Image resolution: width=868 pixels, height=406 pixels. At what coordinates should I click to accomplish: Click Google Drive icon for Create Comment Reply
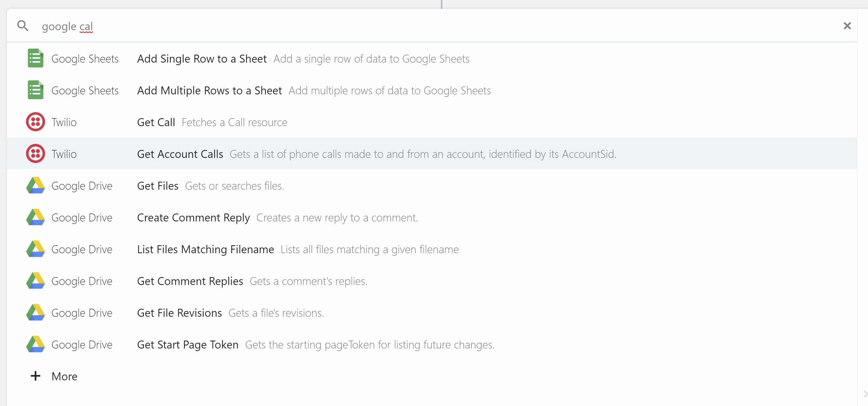tap(35, 217)
